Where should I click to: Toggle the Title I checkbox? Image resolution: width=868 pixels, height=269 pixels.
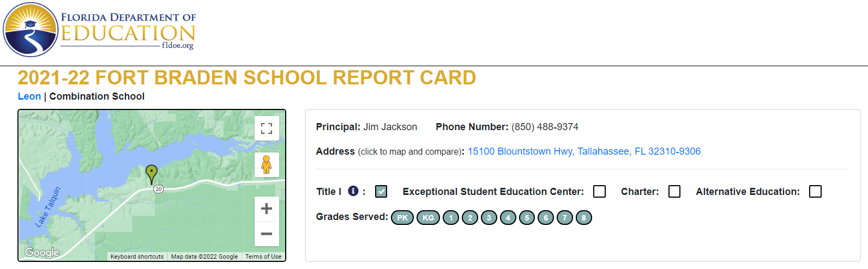[381, 192]
